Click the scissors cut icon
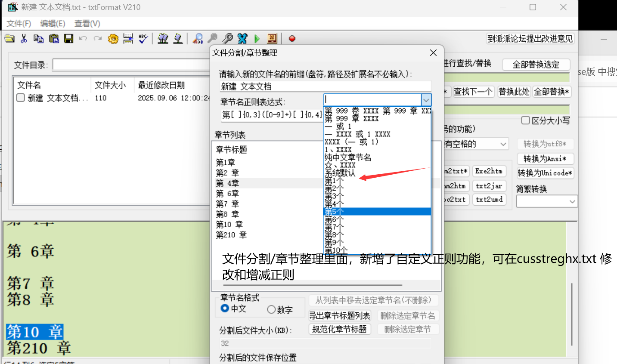 pyautogui.click(x=24, y=38)
